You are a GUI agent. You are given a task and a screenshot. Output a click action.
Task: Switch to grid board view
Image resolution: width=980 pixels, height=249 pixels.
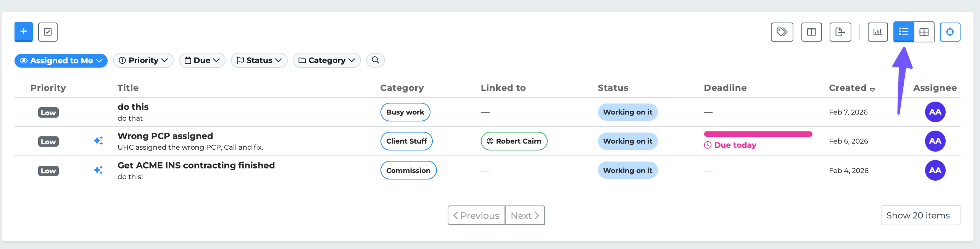[x=924, y=32]
